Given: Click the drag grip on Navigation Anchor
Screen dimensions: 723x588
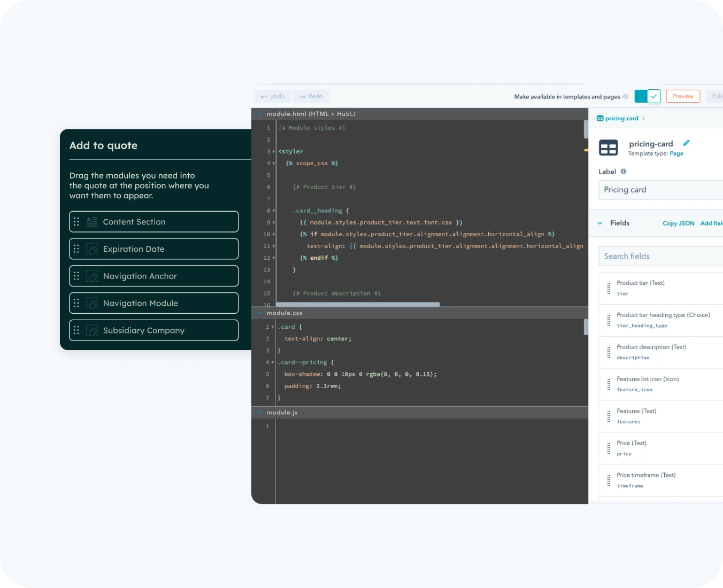Looking at the screenshot, I should (76, 276).
